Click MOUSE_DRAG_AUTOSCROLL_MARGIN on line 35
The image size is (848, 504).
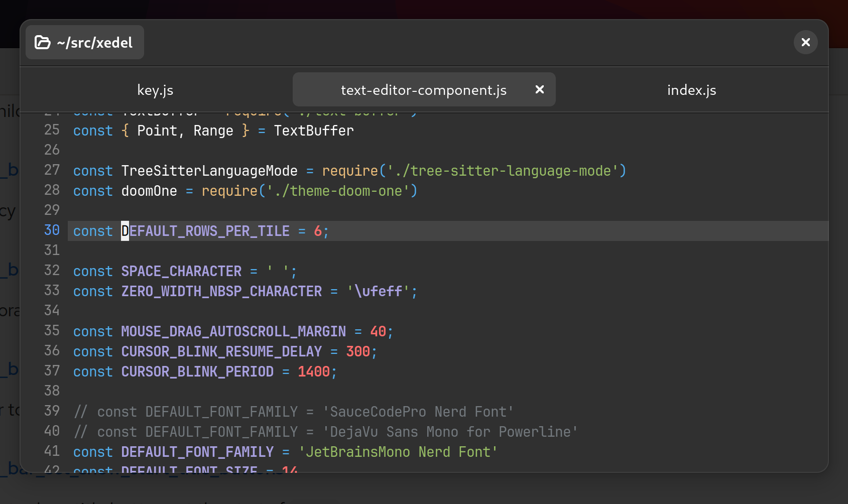(233, 331)
